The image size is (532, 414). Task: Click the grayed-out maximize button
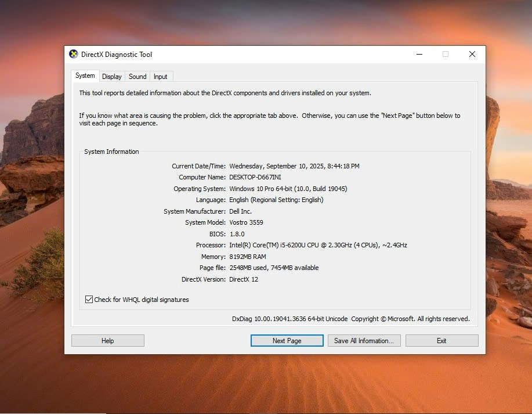[446, 54]
